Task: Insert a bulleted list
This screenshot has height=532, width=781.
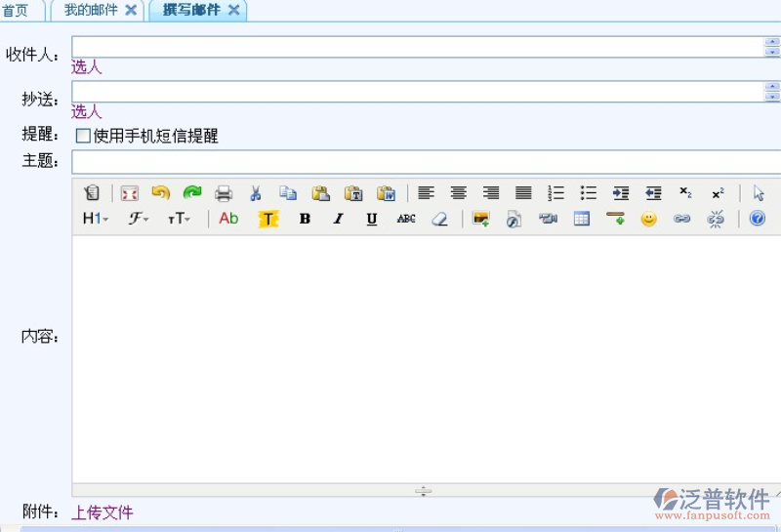Action: point(589,192)
